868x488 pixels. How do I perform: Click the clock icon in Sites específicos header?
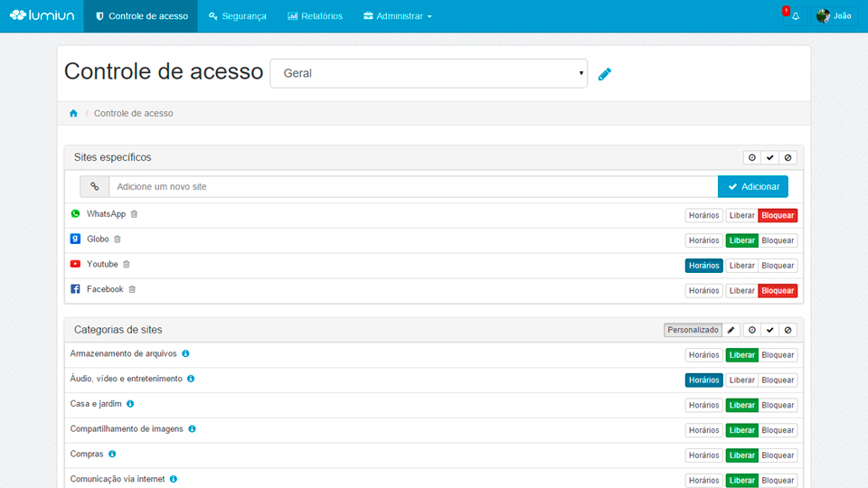751,157
